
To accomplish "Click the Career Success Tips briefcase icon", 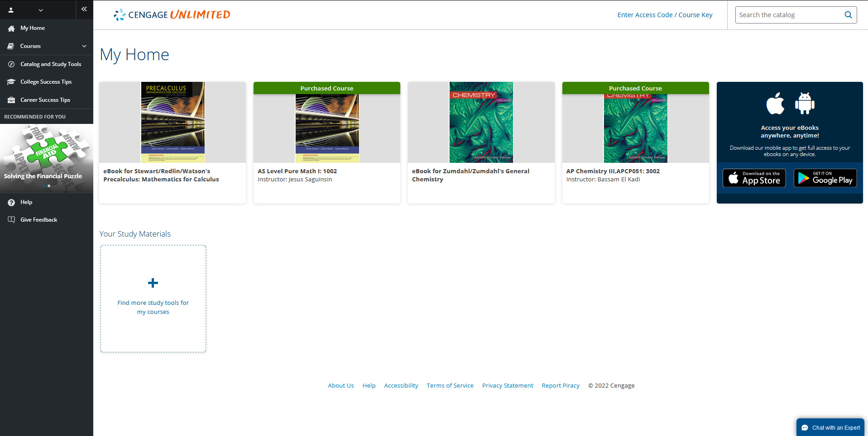I will click(11, 100).
